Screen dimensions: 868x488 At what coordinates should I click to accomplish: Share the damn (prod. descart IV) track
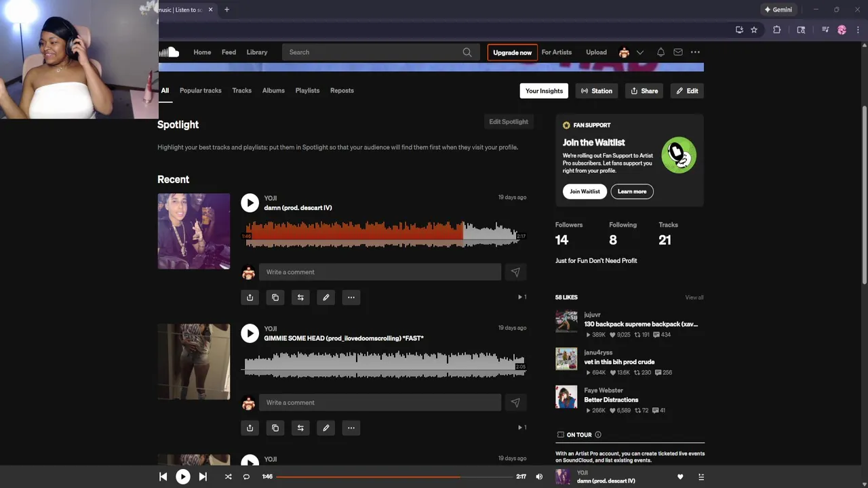(x=250, y=297)
